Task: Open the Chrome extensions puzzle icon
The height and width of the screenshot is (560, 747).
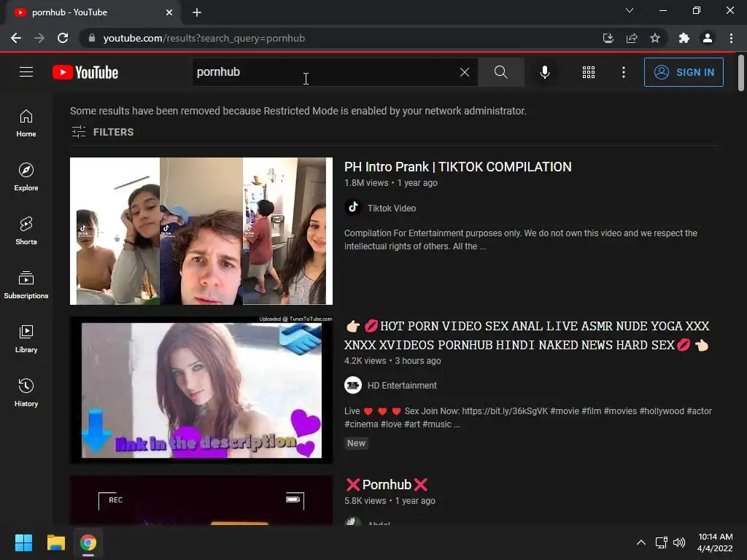Action: click(684, 38)
